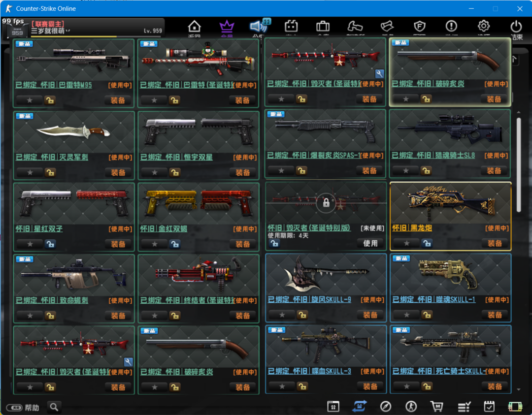Open the robot-face calendar icon in top bar

click(x=291, y=26)
